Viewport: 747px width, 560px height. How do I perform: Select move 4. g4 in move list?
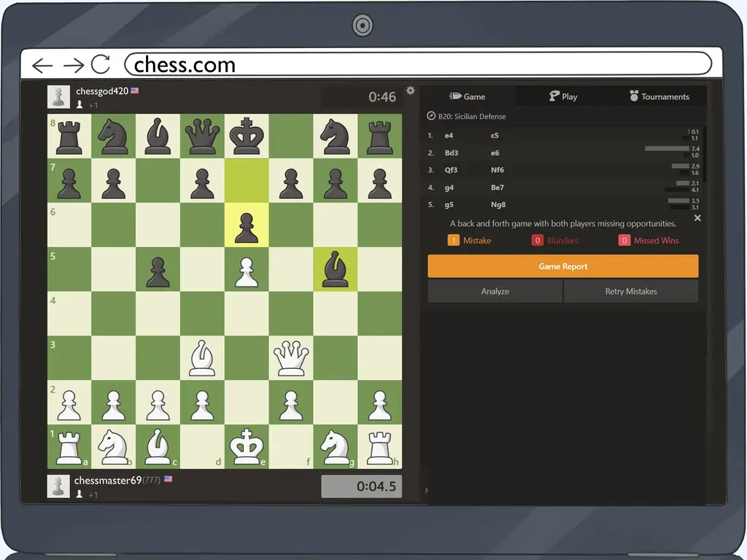coord(449,187)
